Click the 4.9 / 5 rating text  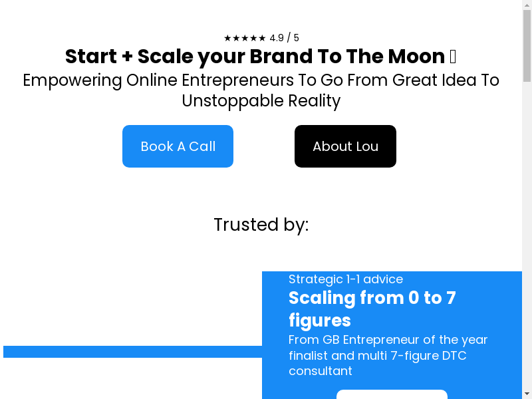(285, 38)
